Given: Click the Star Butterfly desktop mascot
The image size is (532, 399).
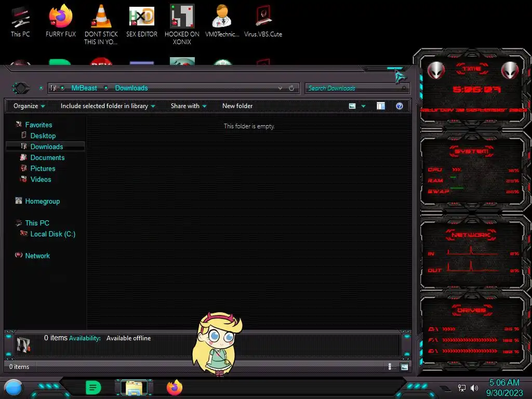Looking at the screenshot, I should 218,344.
